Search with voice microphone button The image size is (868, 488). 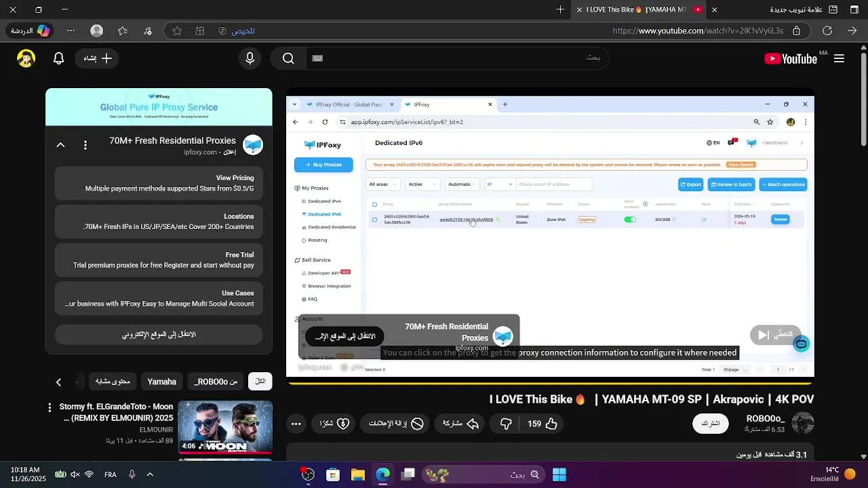[250, 59]
